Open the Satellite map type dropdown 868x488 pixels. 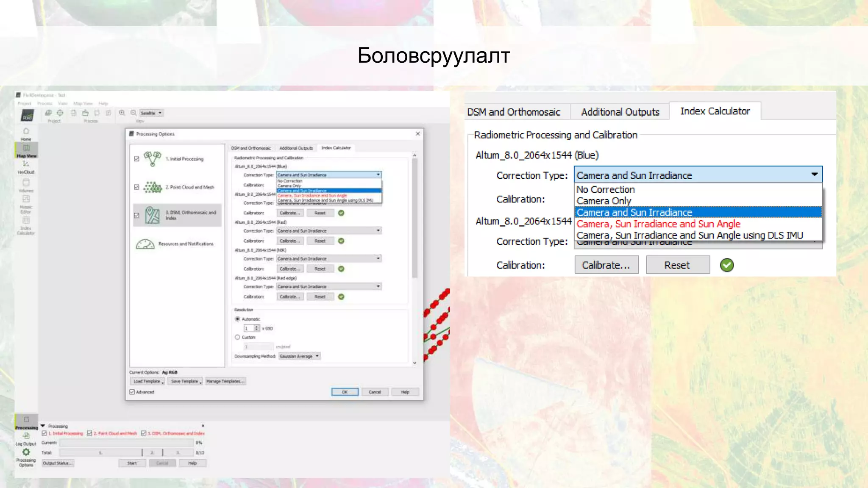pyautogui.click(x=151, y=113)
